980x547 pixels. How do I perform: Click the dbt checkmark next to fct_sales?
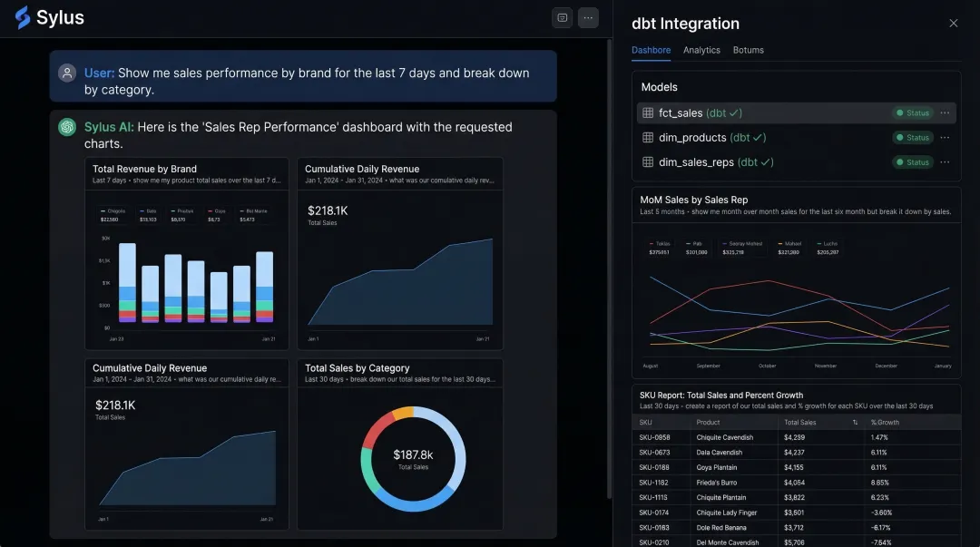[734, 112]
